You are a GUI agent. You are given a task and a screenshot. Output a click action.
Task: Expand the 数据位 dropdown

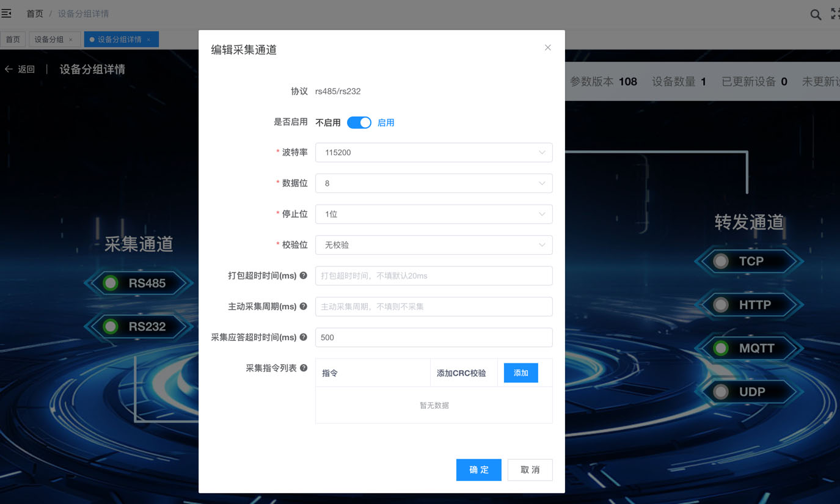tap(434, 183)
